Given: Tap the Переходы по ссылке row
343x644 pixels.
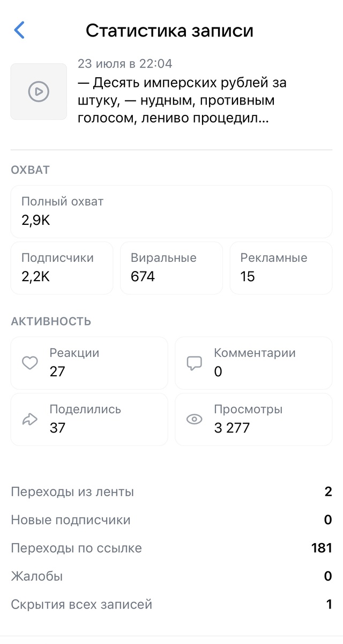Looking at the screenshot, I should point(171,548).
